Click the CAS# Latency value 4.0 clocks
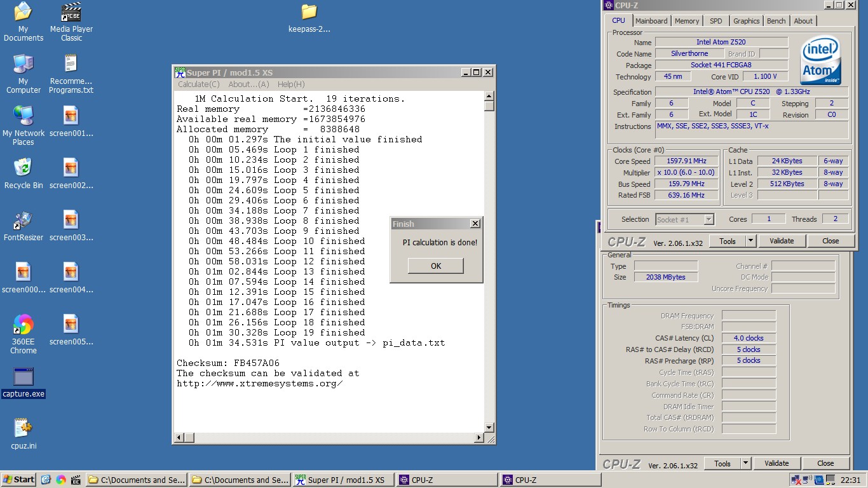This screenshot has height=488, width=868. point(749,338)
